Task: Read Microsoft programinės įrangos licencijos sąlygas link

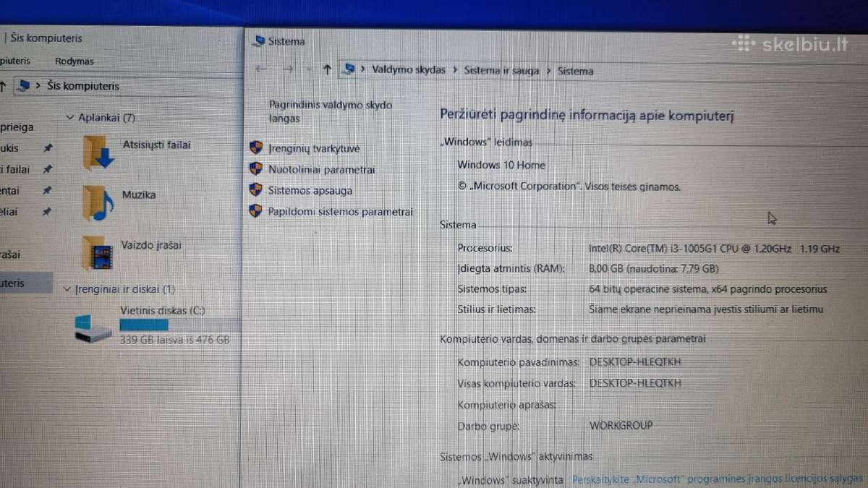Action: (718, 479)
